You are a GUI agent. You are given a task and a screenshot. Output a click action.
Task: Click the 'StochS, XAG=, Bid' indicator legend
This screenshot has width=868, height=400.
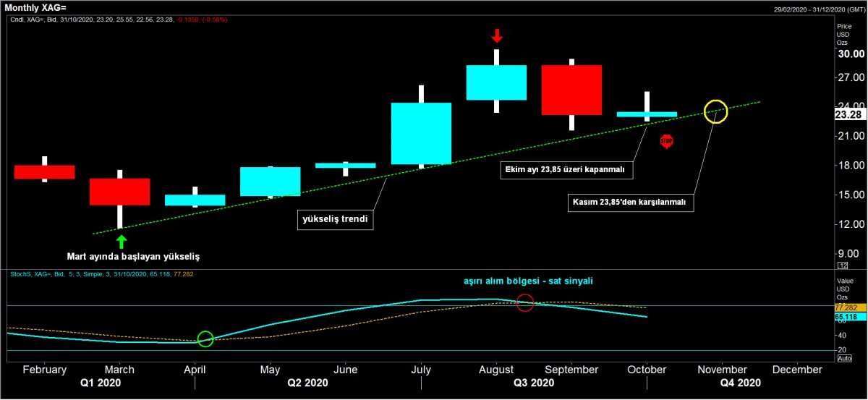[101, 273]
